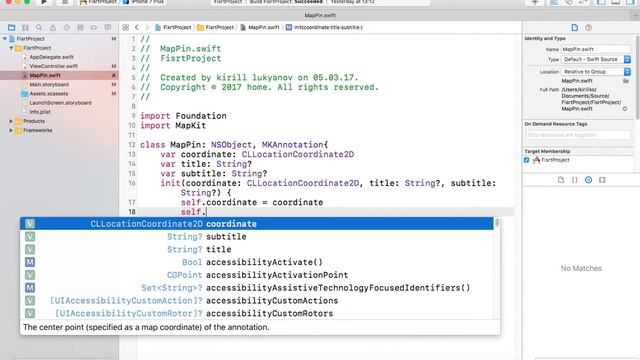Open the Type dropdown Default - Swift Source
This screenshot has width=640, height=360.
pyautogui.click(x=596, y=60)
